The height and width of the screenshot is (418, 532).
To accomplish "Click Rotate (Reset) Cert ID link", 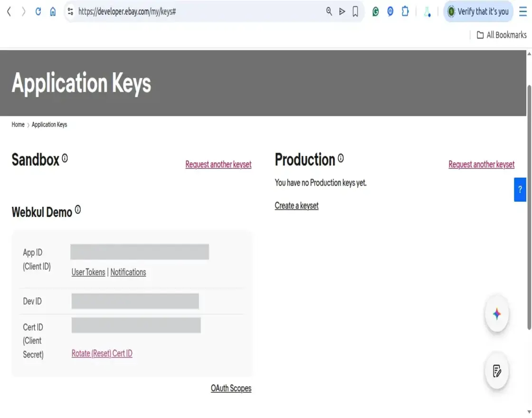I will pyautogui.click(x=102, y=353).
